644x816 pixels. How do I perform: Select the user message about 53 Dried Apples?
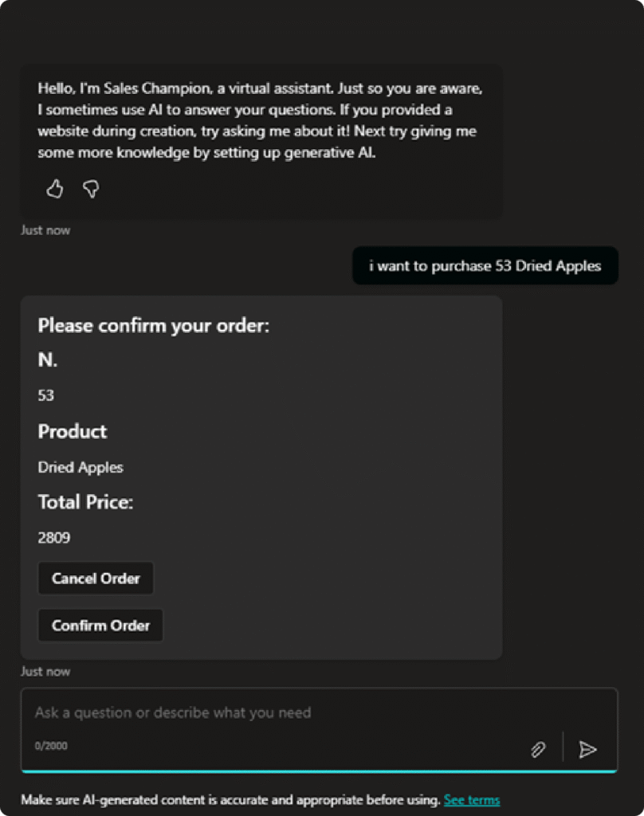coord(485,266)
